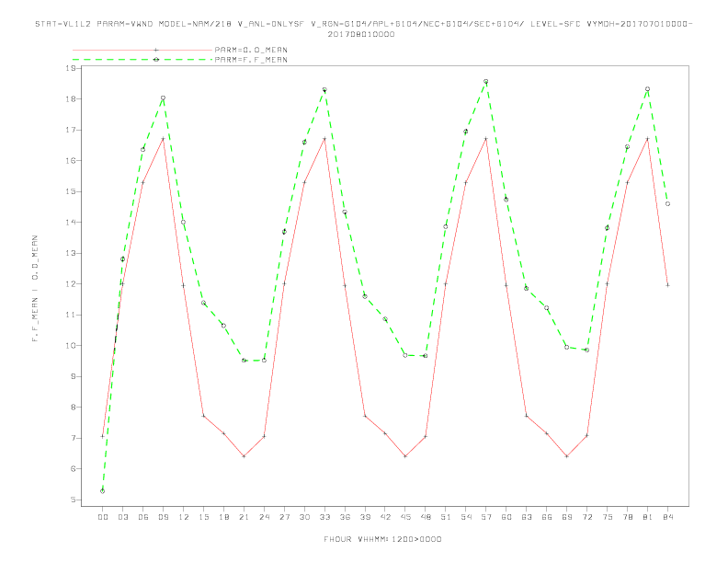Click the green circle peak marker at hour 81
The height and width of the screenshot is (563, 728).
(648, 88)
